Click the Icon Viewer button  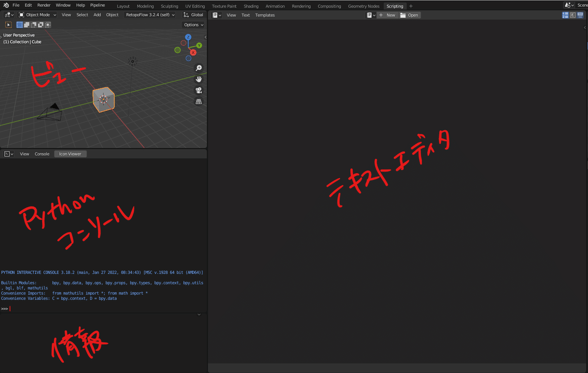point(70,154)
